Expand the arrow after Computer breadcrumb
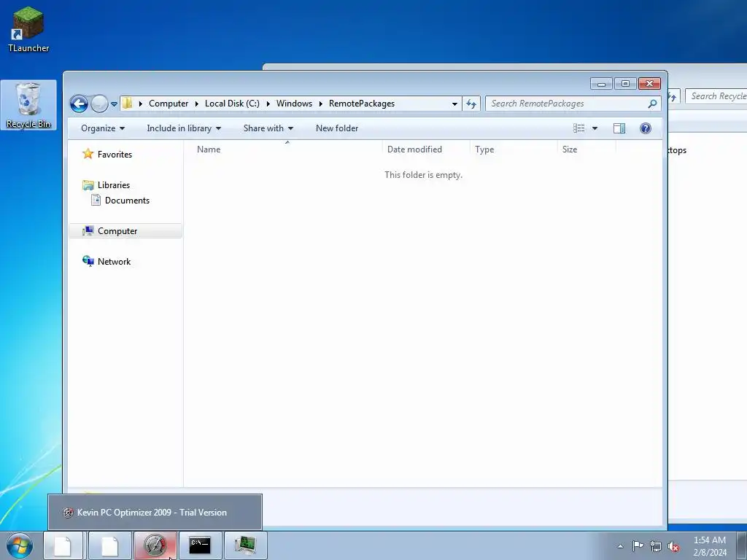Screen dimensions: 747x560 click(x=197, y=104)
